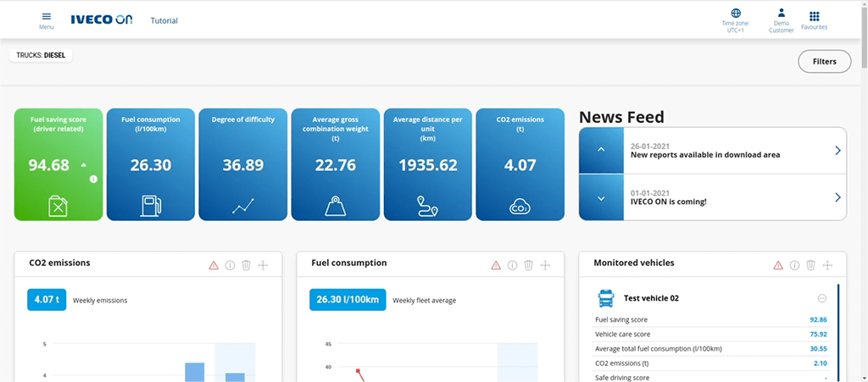Select the CO2 emissions blue tile
The width and height of the screenshot is (868, 382).
click(520, 164)
